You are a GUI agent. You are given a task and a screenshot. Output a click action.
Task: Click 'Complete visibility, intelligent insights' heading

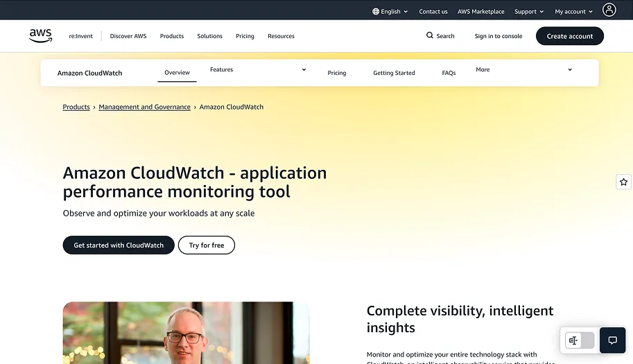pyautogui.click(x=460, y=319)
